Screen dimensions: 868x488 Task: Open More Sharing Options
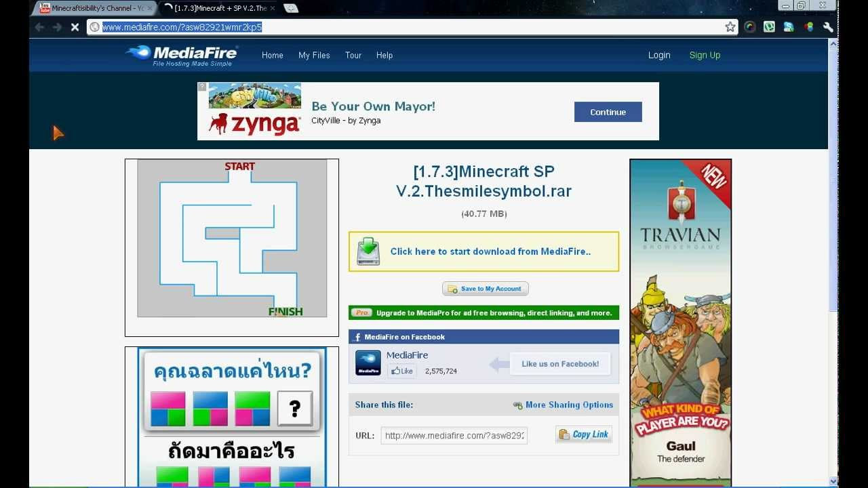coord(563,405)
